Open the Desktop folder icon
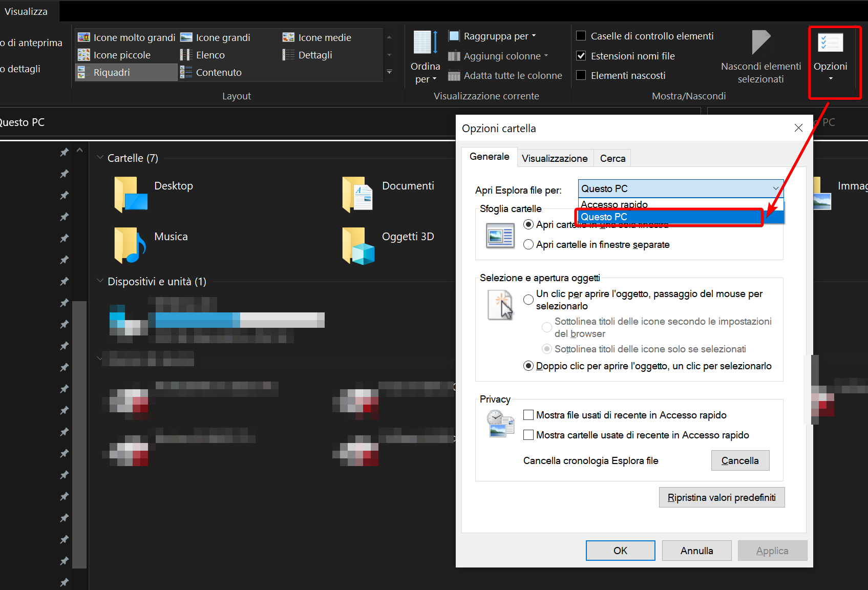This screenshot has height=590, width=868. tap(131, 194)
